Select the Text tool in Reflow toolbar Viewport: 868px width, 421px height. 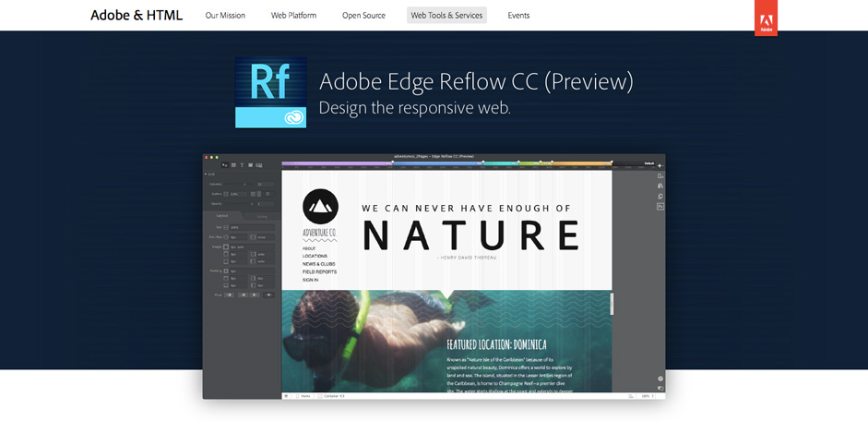(242, 165)
